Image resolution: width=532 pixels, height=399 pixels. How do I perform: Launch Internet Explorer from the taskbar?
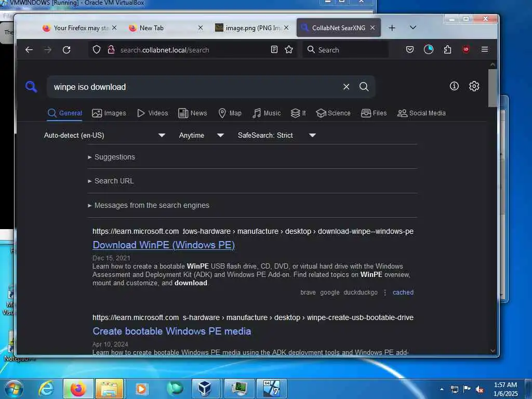46,389
